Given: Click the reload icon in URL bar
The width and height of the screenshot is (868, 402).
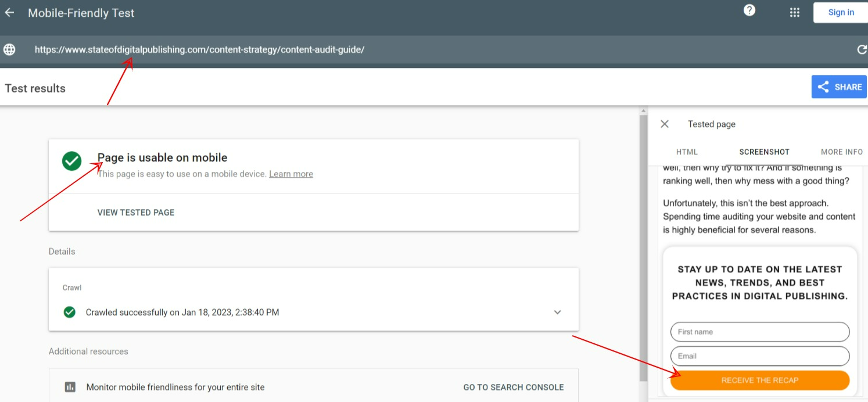Looking at the screenshot, I should click(x=862, y=50).
